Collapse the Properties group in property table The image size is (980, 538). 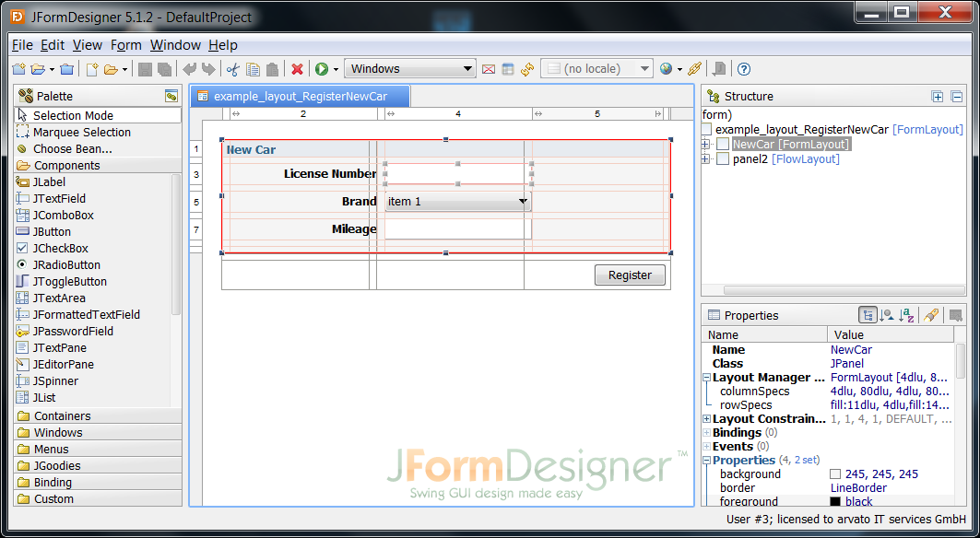[707, 461]
